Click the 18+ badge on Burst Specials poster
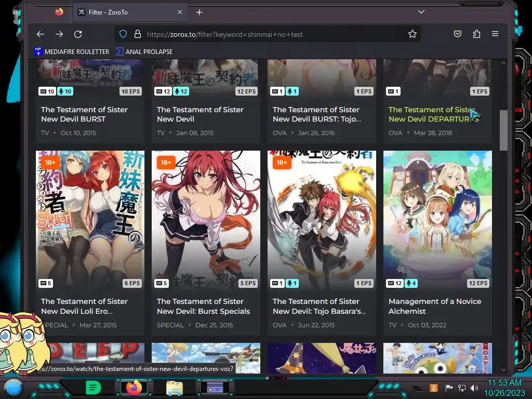The width and height of the screenshot is (532, 399). 166,163
